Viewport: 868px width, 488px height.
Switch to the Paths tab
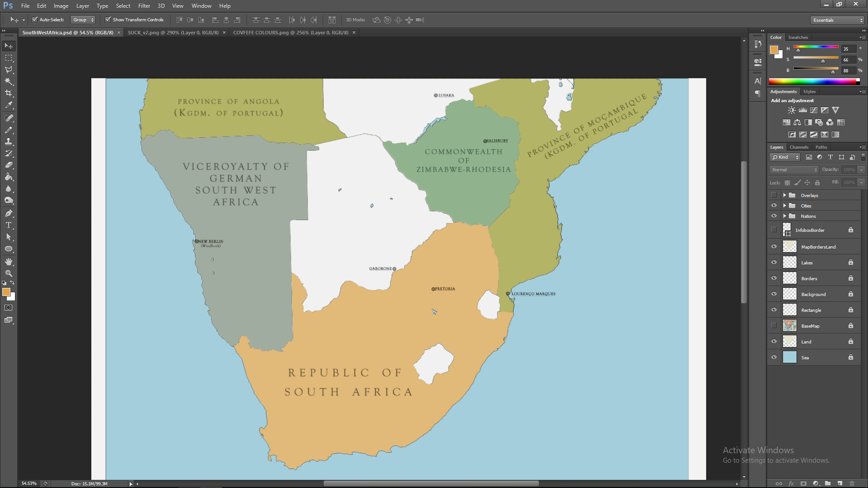(821, 147)
